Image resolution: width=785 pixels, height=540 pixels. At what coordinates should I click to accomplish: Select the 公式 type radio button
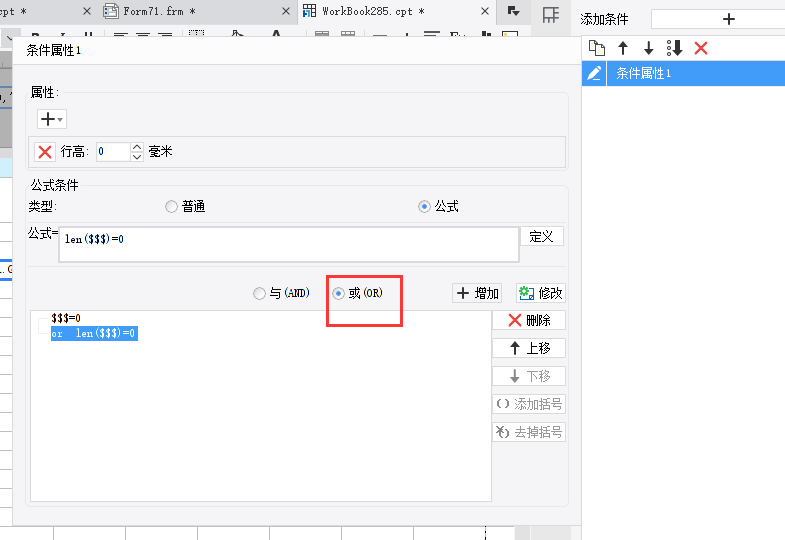[x=424, y=207]
